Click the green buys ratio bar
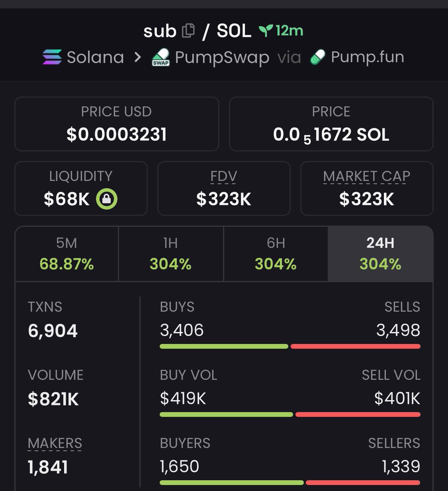 (x=224, y=347)
